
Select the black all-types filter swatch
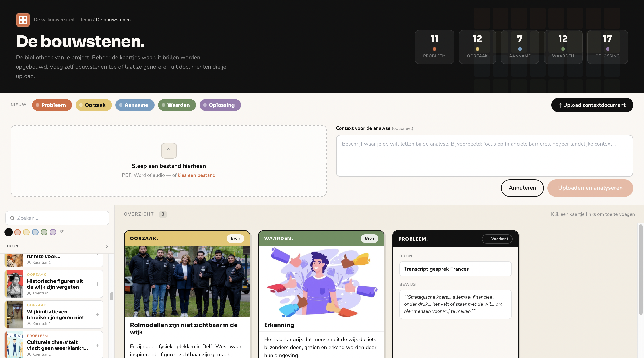pyautogui.click(x=8, y=232)
